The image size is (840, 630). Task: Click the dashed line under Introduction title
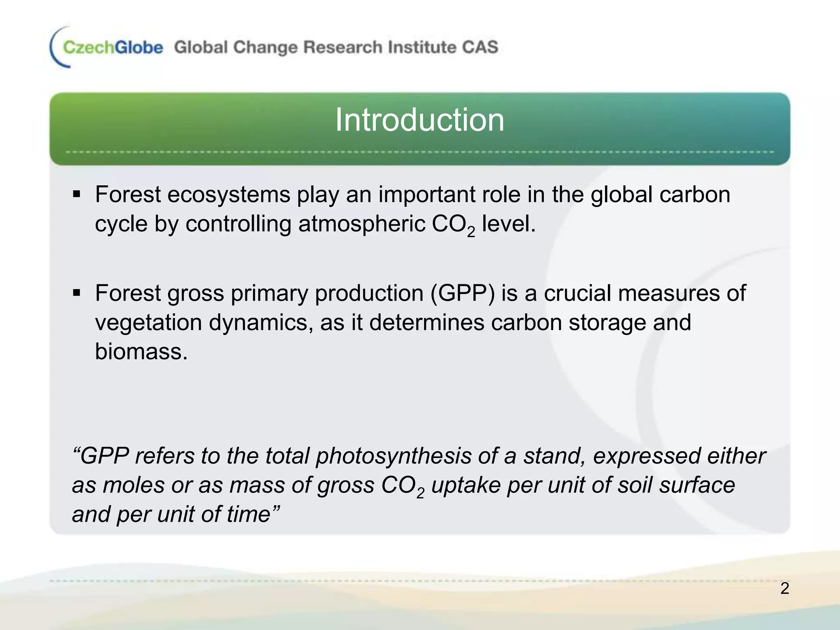point(420,152)
